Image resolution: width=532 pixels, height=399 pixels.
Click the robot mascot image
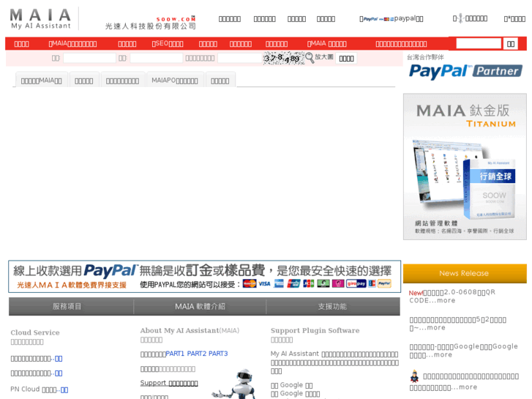point(234,384)
